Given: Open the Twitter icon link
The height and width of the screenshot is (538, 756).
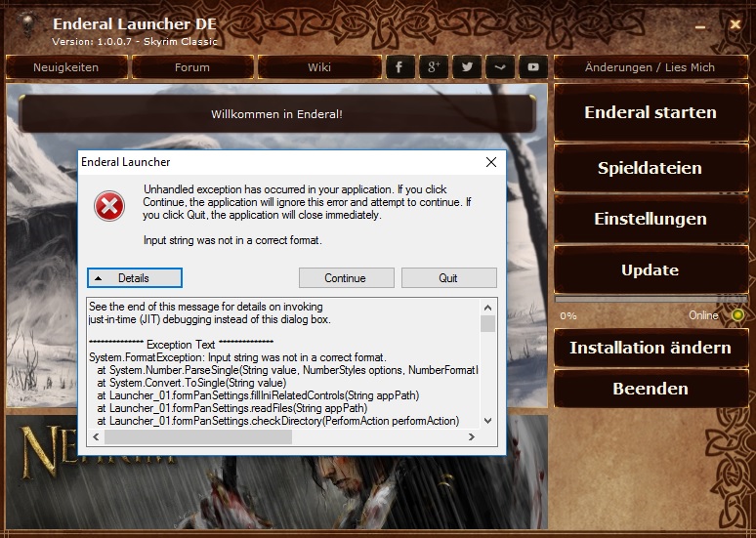Looking at the screenshot, I should [x=467, y=67].
